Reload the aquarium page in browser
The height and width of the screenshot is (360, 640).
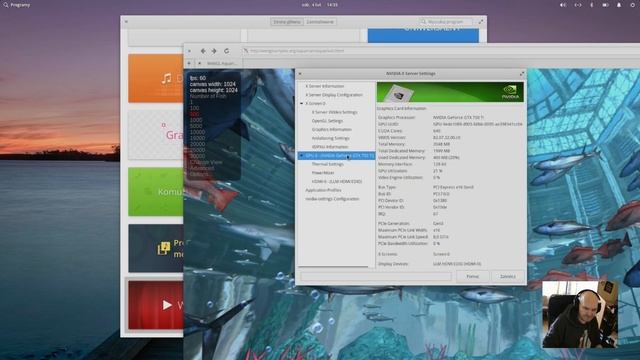click(226, 51)
